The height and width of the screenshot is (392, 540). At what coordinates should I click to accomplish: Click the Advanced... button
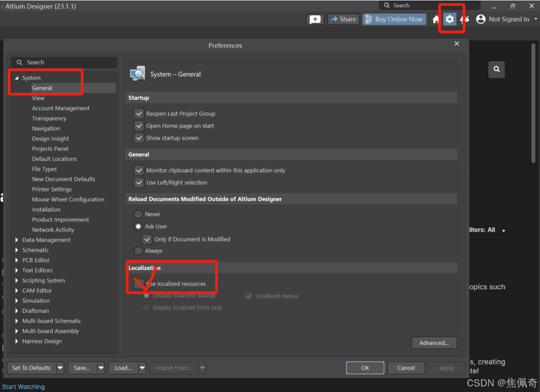pos(434,343)
